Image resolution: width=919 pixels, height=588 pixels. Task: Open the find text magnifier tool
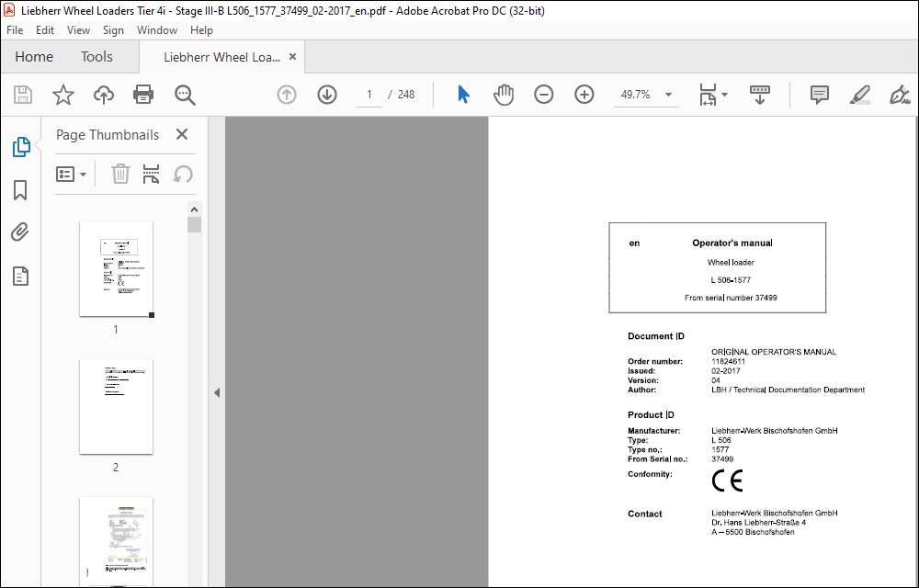[185, 95]
